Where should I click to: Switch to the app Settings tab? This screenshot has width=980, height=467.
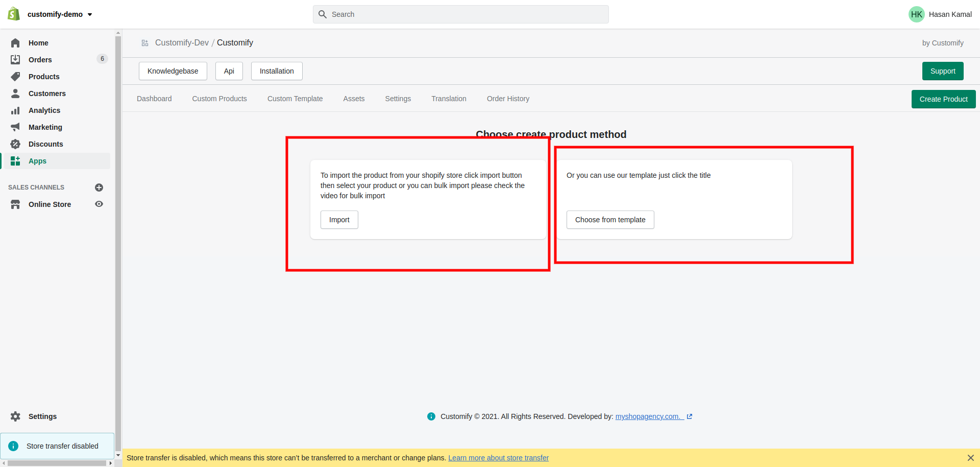[398, 99]
